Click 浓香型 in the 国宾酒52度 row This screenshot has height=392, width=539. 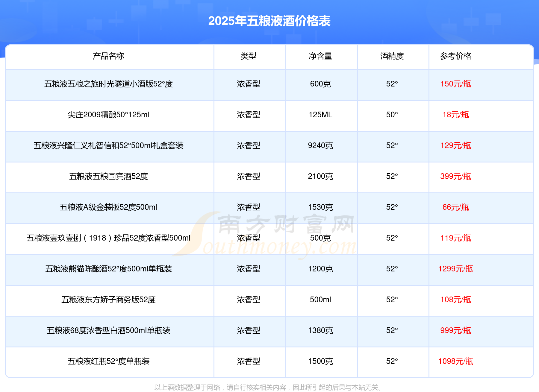(249, 176)
